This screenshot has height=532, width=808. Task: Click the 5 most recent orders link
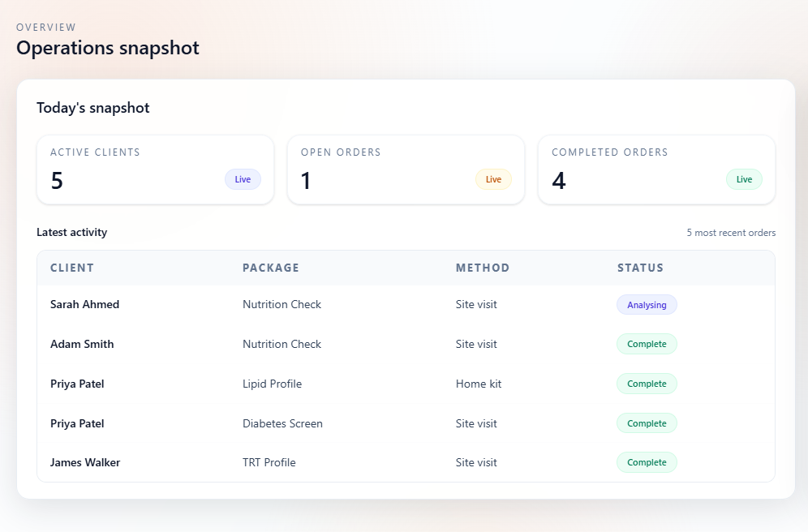tap(731, 233)
